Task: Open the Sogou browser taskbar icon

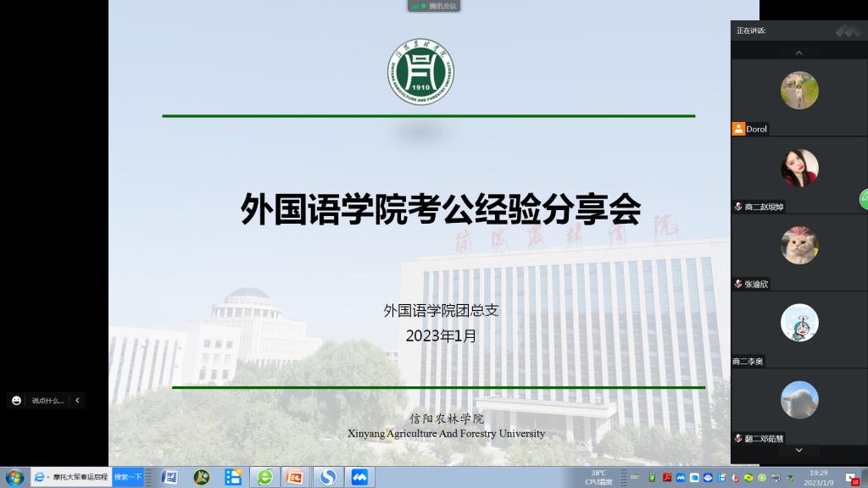Action: (327, 477)
